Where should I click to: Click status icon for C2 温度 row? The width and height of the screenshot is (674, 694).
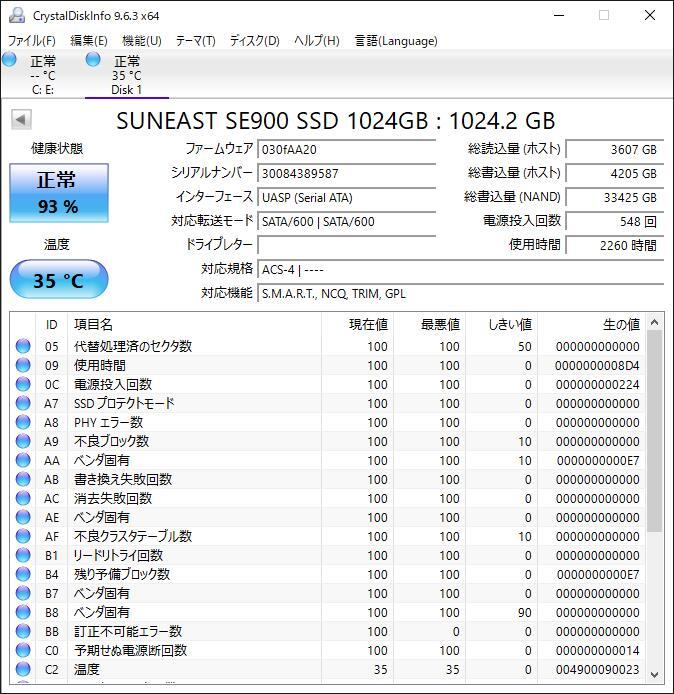click(x=23, y=670)
